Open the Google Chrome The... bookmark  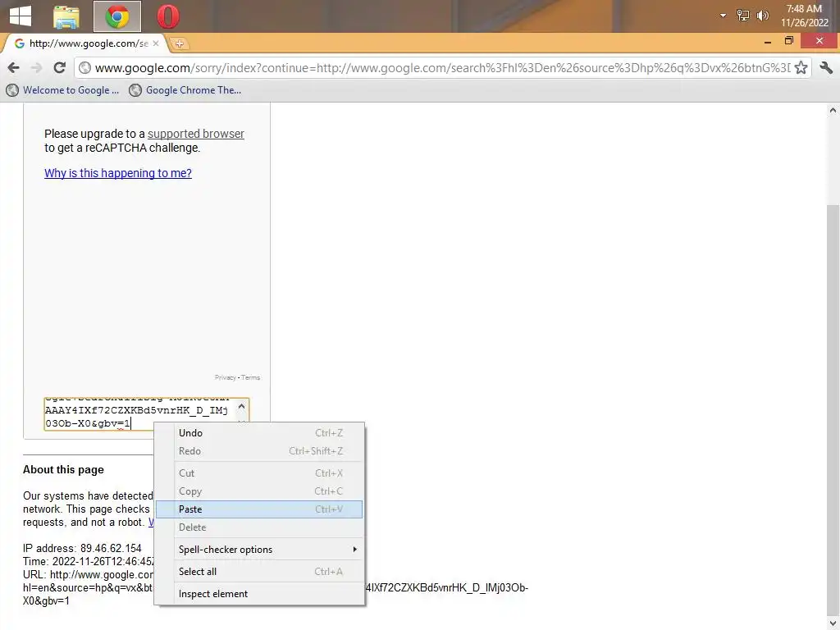click(185, 90)
